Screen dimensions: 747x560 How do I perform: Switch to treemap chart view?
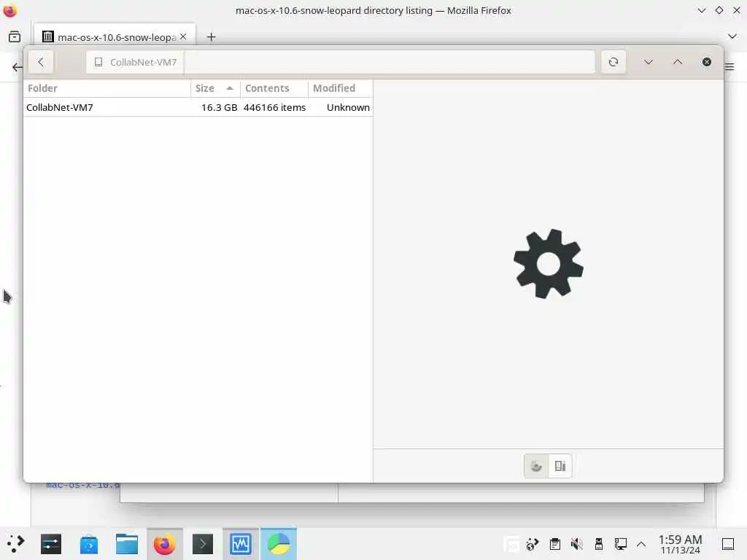pos(560,466)
